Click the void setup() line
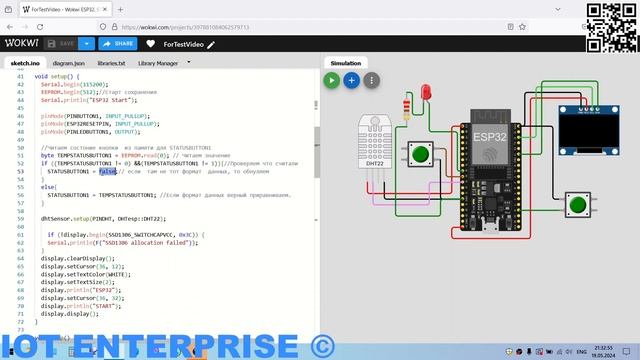 point(57,76)
